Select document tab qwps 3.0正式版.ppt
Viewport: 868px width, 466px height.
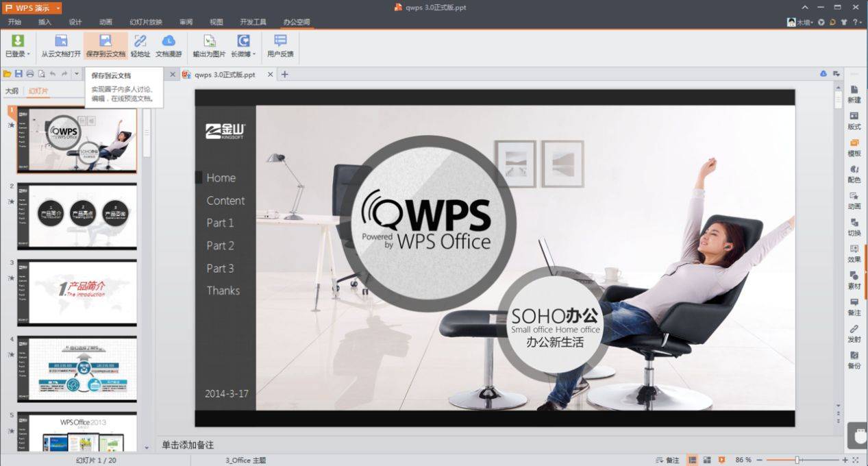click(225, 75)
